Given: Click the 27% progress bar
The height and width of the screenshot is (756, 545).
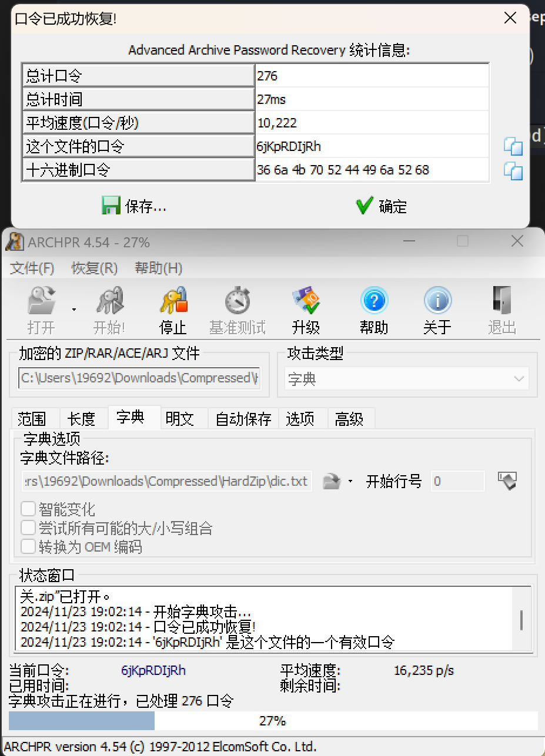Looking at the screenshot, I should click(x=273, y=721).
